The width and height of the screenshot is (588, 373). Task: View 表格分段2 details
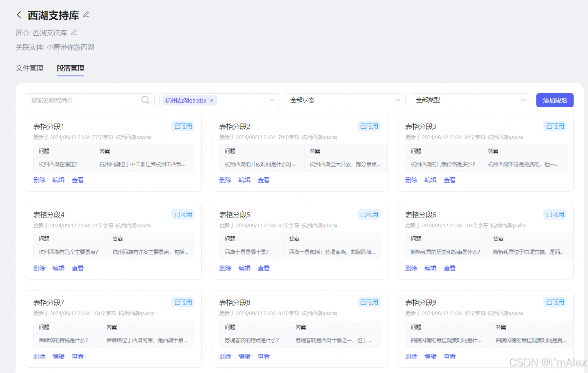264,180
